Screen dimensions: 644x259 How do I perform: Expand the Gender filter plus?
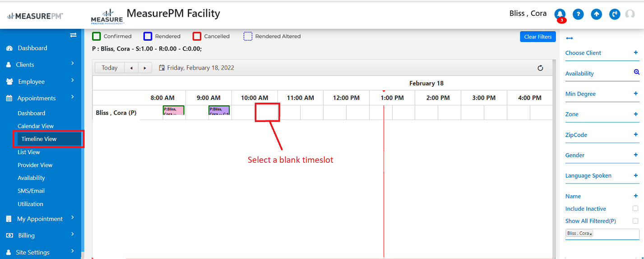[636, 155]
